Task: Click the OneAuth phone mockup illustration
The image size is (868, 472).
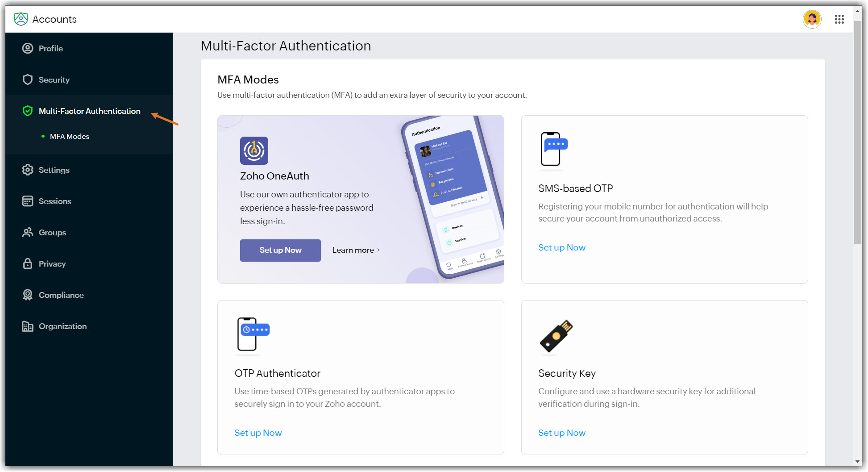Action: (452, 197)
